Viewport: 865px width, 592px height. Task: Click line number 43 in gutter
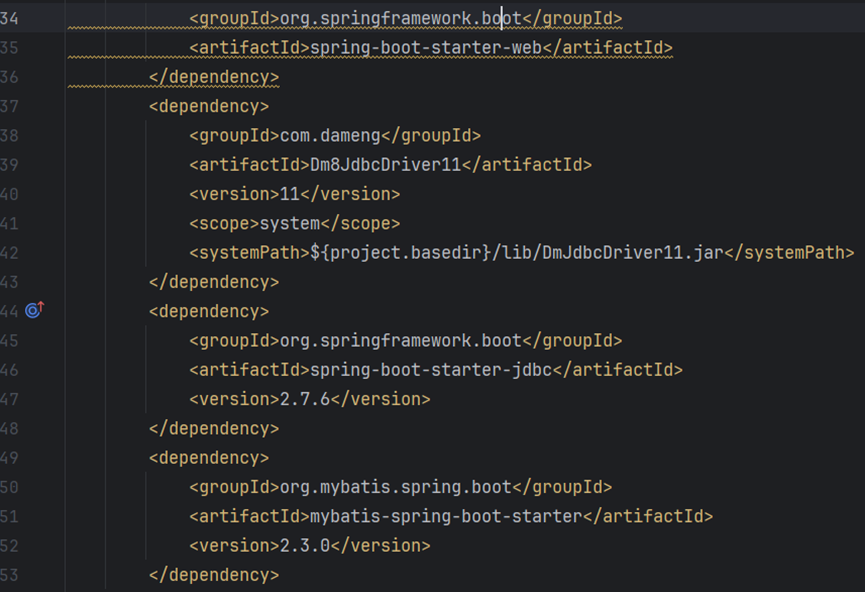9,282
